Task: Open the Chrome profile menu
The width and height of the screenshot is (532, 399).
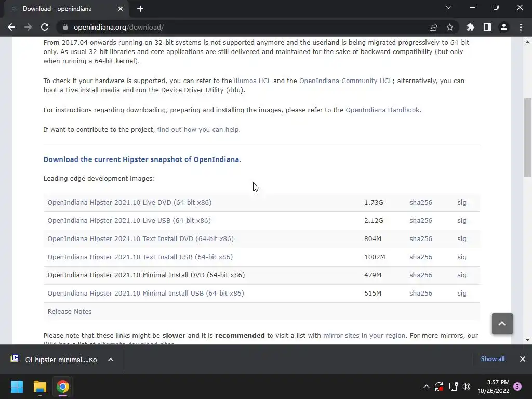Action: [x=504, y=27]
